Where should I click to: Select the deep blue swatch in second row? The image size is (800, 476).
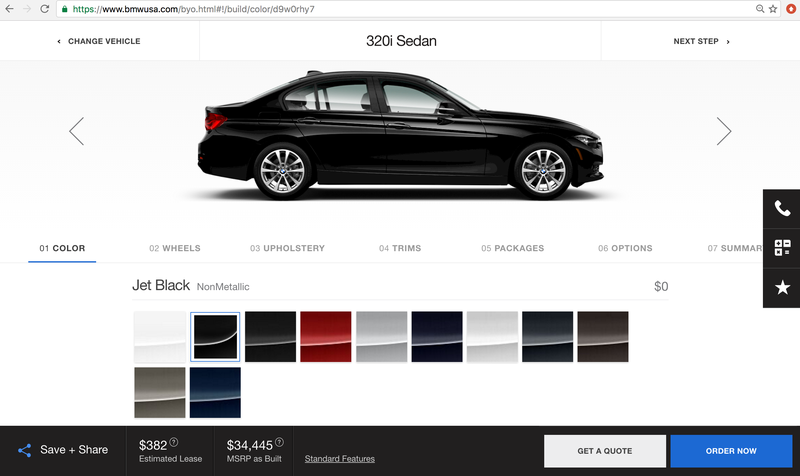(215, 392)
